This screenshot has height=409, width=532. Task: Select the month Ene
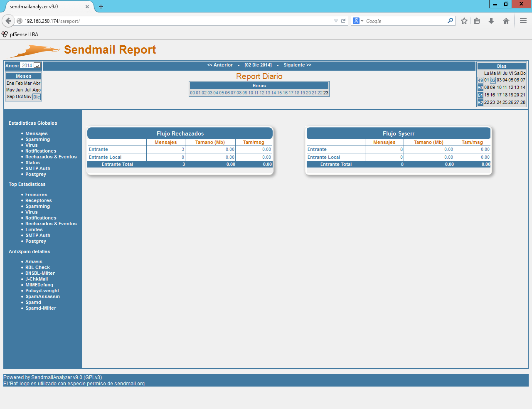pyautogui.click(x=10, y=83)
